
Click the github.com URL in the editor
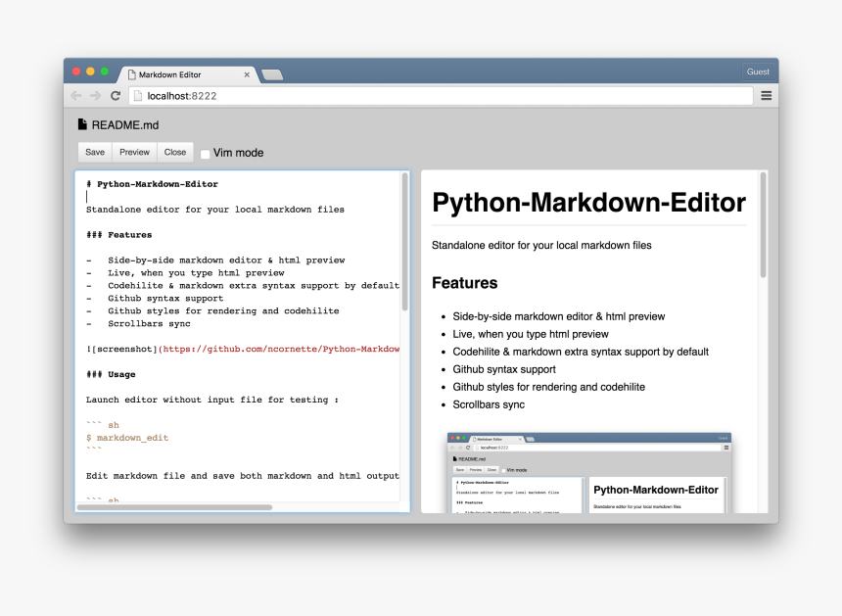[279, 349]
